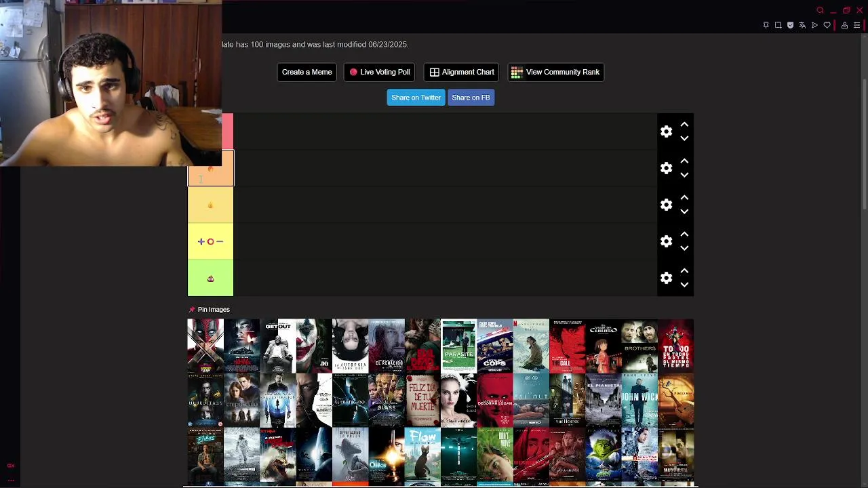Open settings gear for the poop emoji tier
Screen dimensions: 868x488
point(666,278)
